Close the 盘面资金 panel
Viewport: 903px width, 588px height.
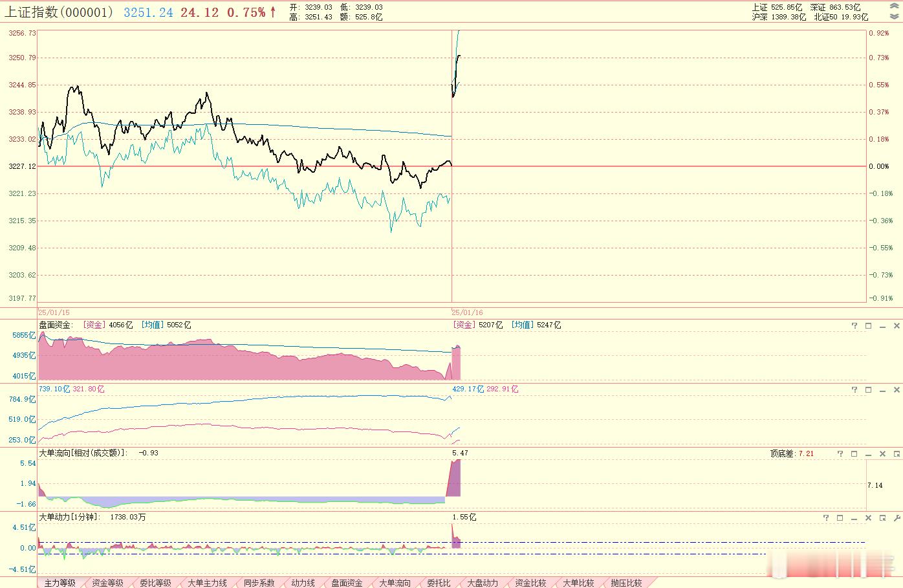pyautogui.click(x=897, y=325)
